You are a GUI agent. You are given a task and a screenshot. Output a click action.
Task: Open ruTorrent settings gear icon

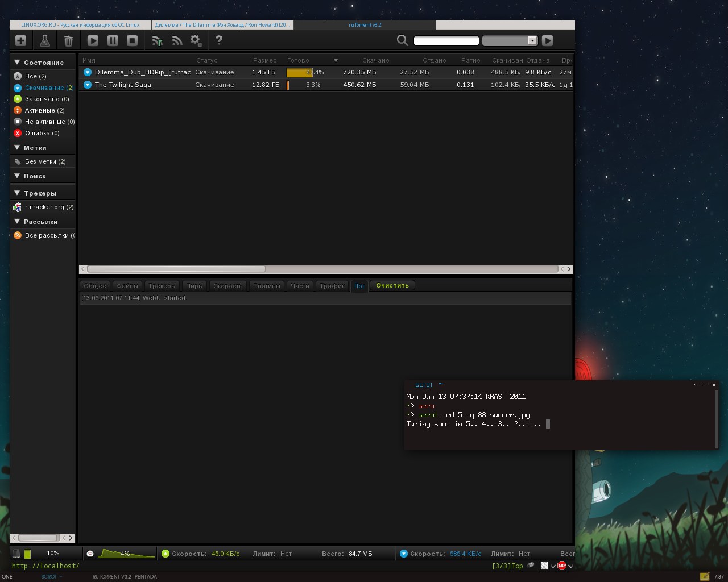196,40
